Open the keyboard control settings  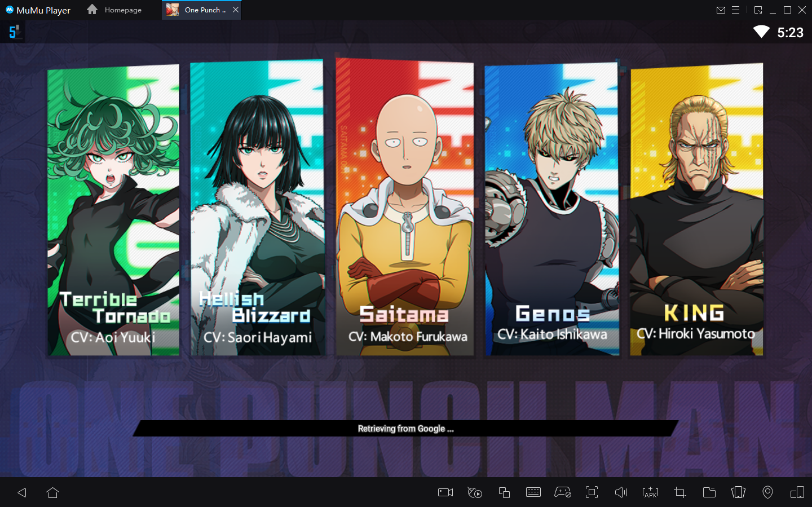[533, 492]
